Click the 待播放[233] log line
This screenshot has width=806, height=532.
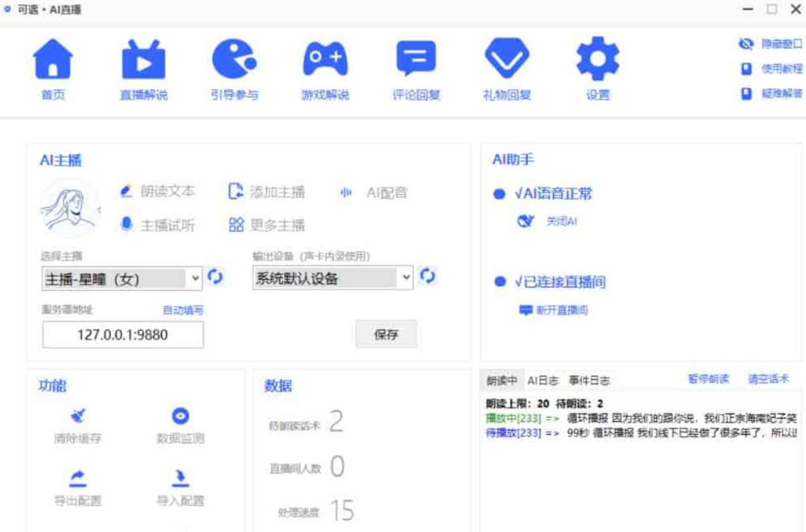click(641, 432)
